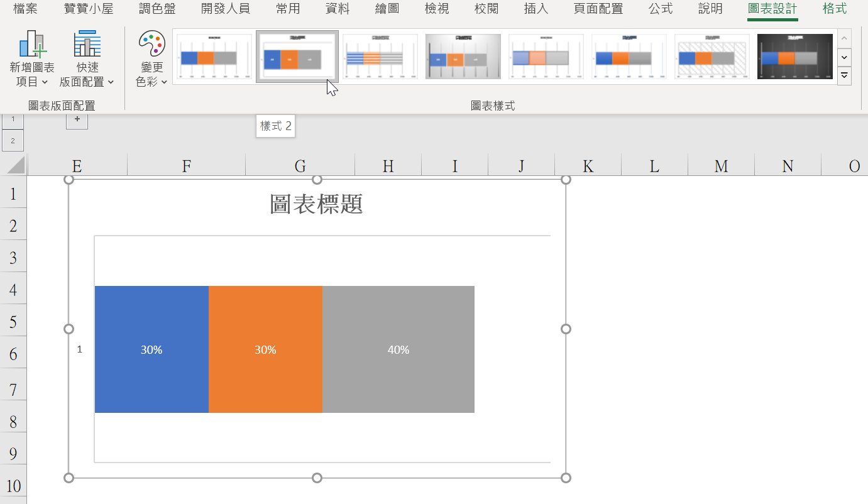Click outline level 2 button
The height and width of the screenshot is (504, 868).
tap(13, 141)
